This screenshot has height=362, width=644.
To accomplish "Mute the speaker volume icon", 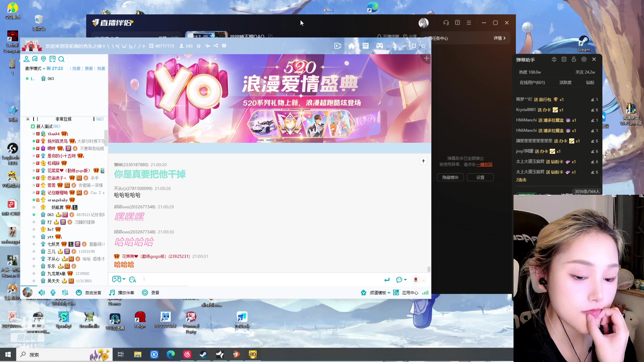I will click(42, 293).
